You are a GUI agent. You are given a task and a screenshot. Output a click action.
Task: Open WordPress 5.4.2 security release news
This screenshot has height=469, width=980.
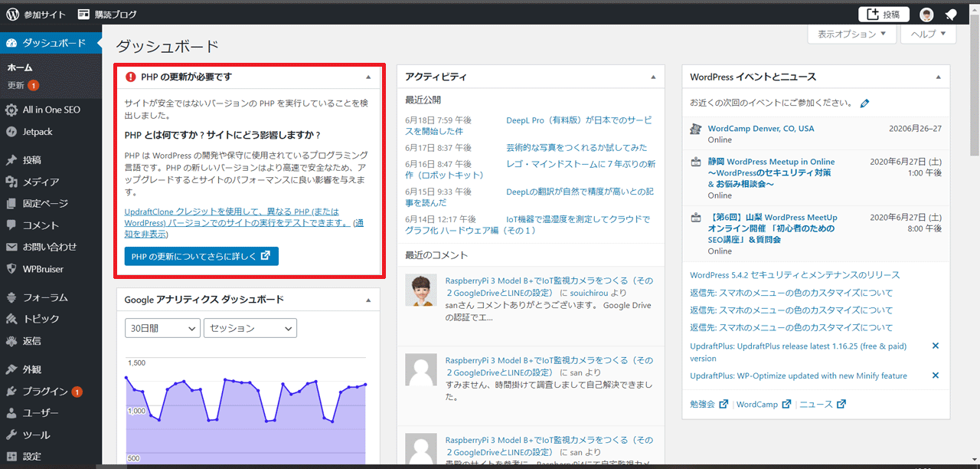[795, 274]
